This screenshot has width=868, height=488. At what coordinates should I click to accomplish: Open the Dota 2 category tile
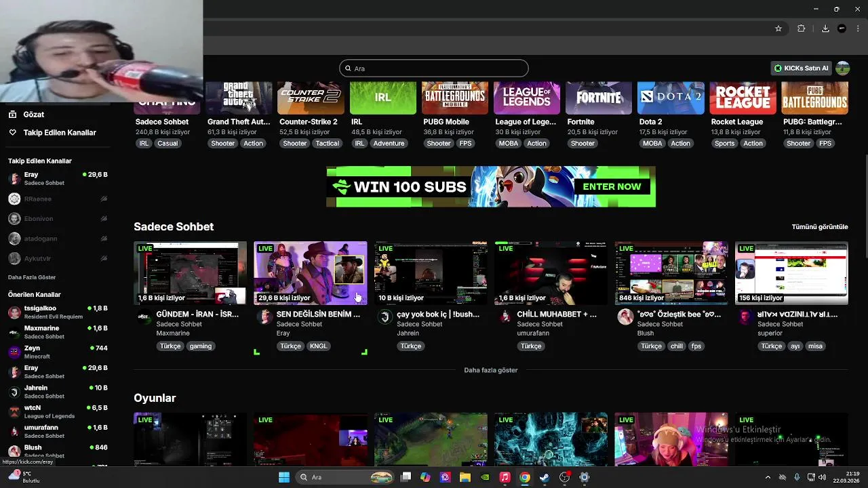[x=671, y=98]
